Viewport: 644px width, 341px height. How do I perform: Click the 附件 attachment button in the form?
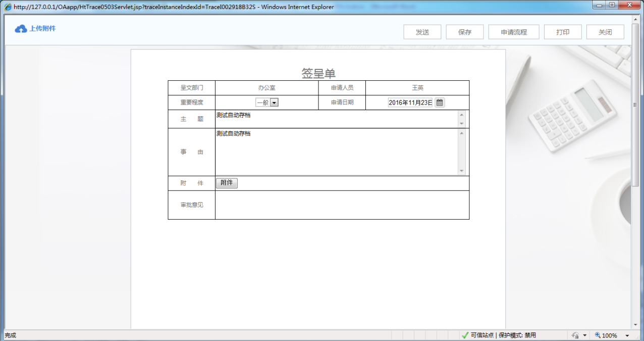click(227, 183)
